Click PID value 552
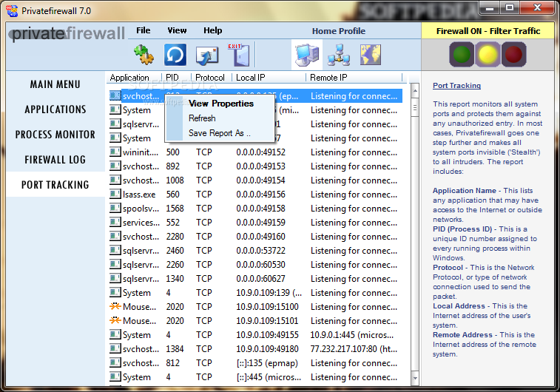Image resolution: width=560 pixels, height=392 pixels. (x=173, y=223)
